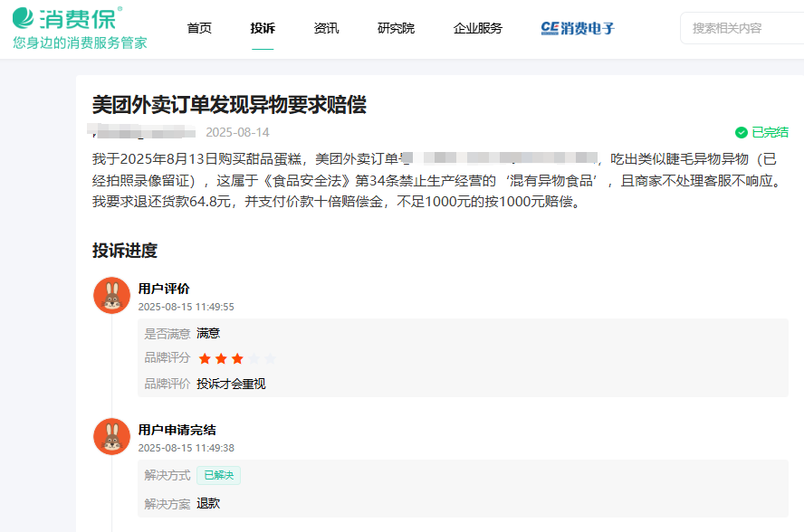Click the first brand rating star
Screen dimensions: 804x532
tap(205, 359)
